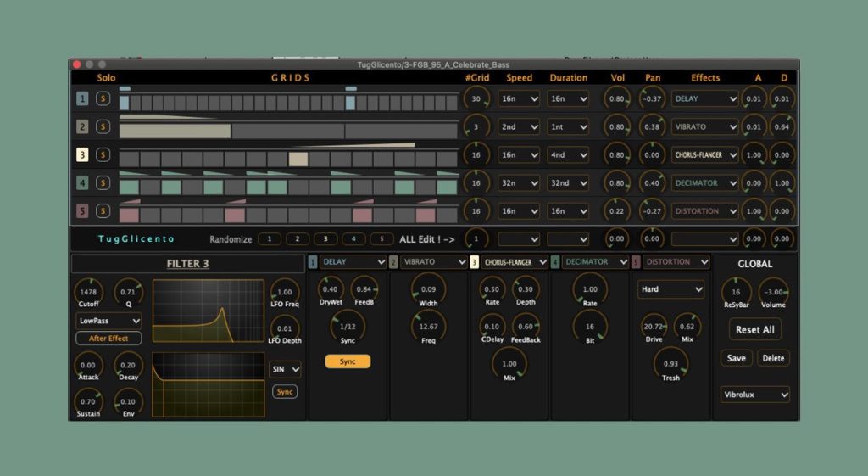The height and width of the screenshot is (476, 868).
Task: Click the Save preset button
Action: pyautogui.click(x=736, y=358)
